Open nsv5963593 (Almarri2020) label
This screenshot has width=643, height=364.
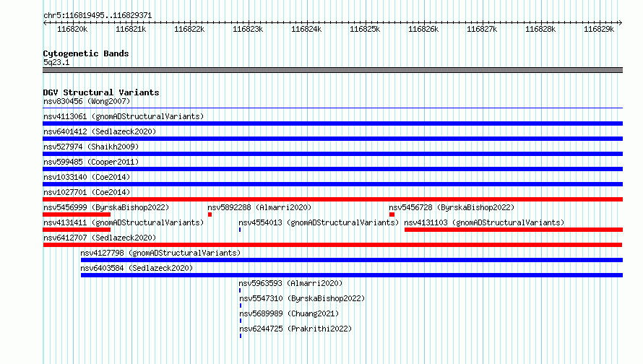click(x=290, y=283)
